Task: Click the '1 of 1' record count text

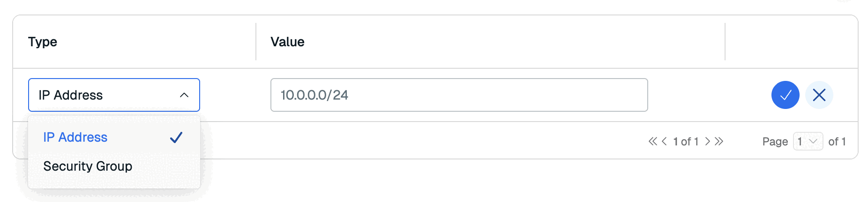Action: [686, 141]
